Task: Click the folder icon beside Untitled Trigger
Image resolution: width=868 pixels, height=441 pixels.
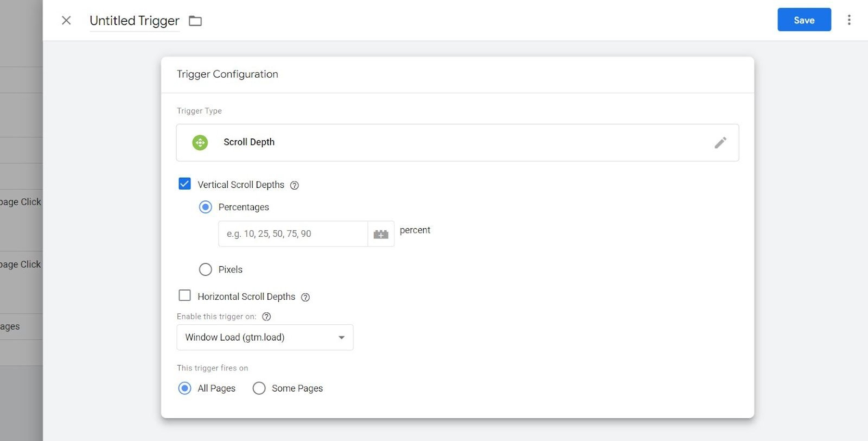Action: tap(195, 21)
